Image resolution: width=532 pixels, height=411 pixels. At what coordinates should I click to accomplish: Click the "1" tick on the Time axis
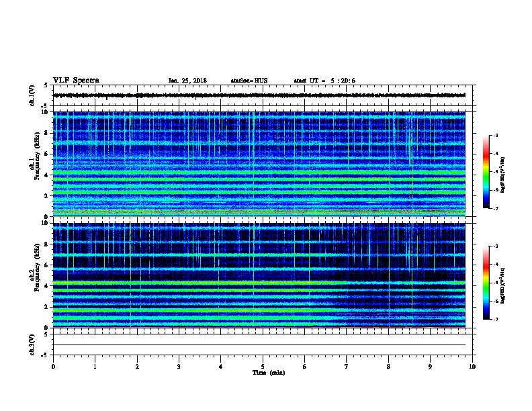(x=95, y=367)
